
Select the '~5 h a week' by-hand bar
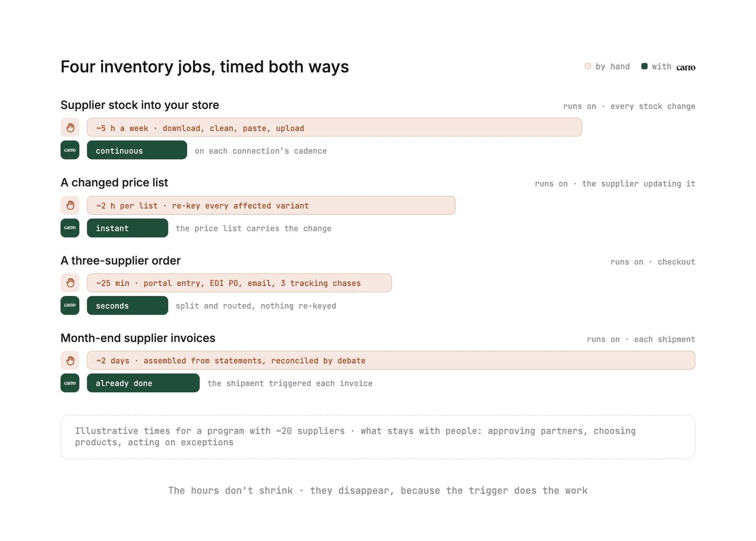pos(334,127)
